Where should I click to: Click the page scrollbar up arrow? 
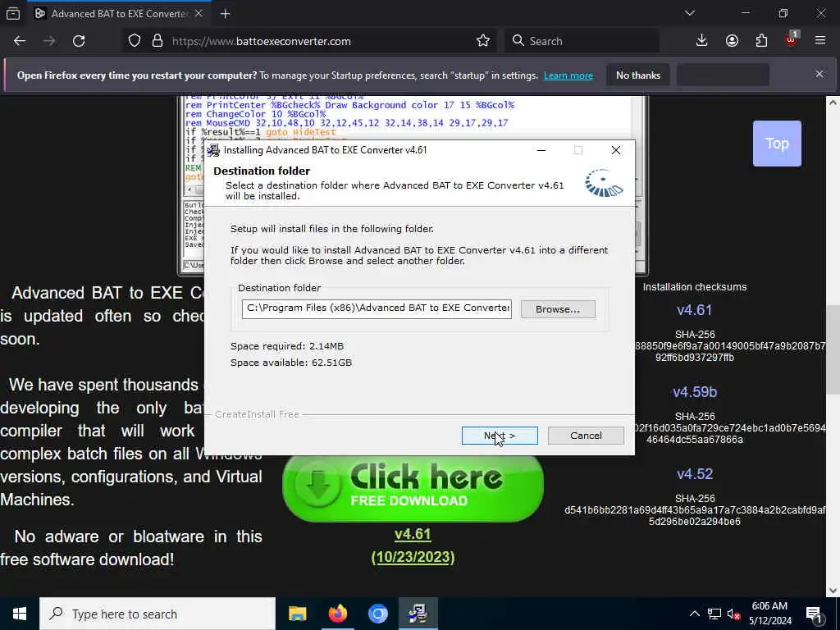coord(833,103)
